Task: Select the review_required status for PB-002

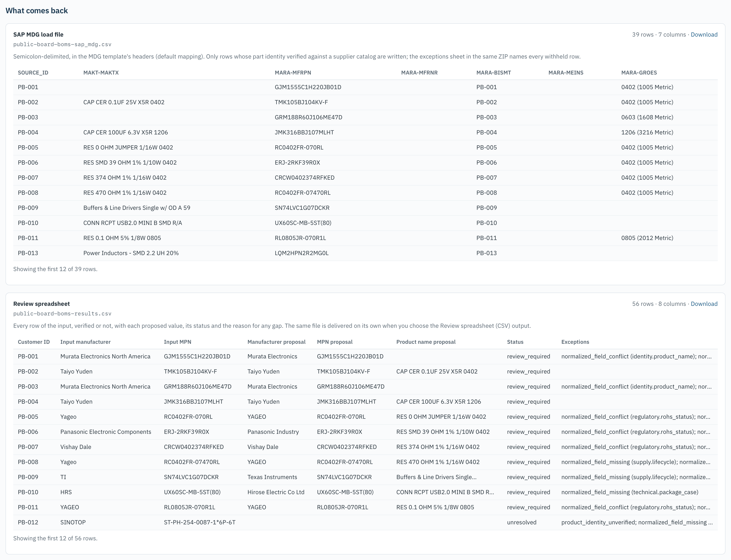Action: tap(528, 372)
